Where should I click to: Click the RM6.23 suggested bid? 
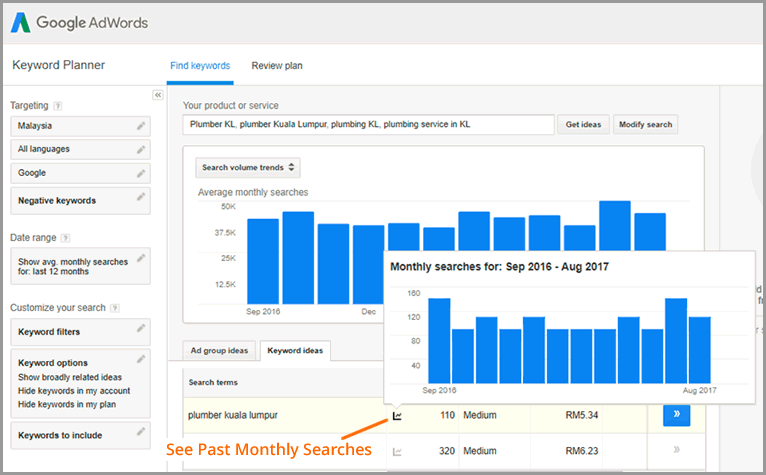point(582,451)
